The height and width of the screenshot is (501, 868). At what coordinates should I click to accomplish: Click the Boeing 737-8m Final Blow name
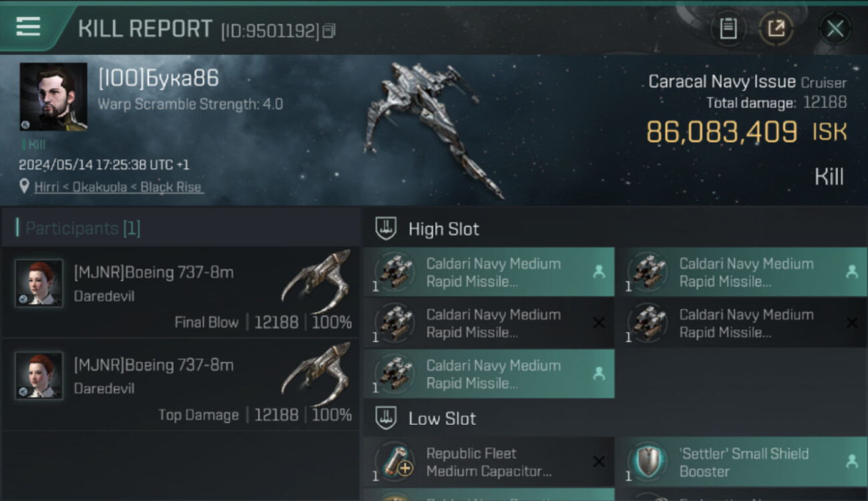point(154,272)
